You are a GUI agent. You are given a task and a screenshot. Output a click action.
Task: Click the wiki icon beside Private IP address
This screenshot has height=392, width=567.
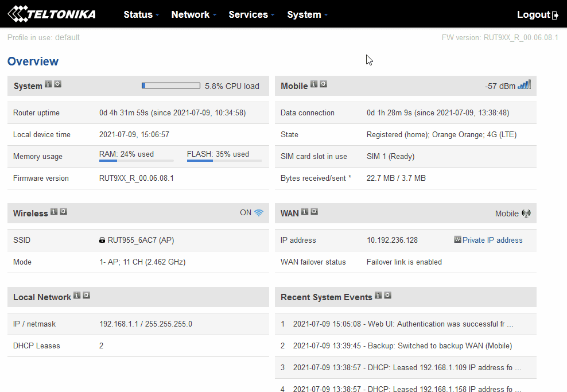457,239
